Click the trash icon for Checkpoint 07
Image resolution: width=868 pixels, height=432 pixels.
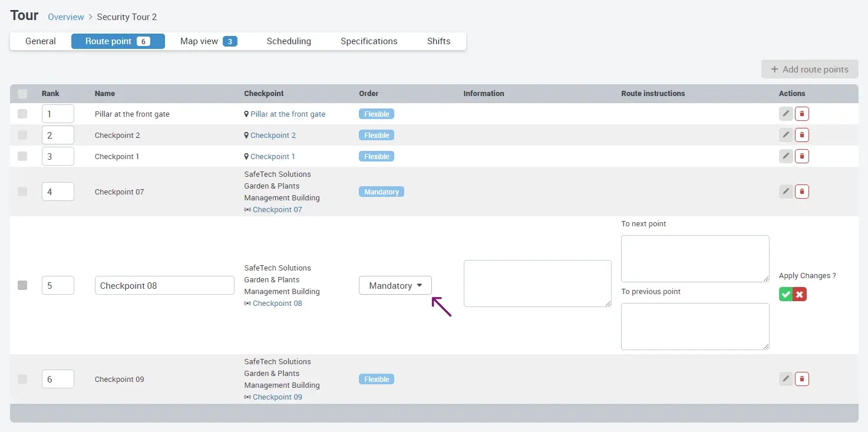(802, 191)
